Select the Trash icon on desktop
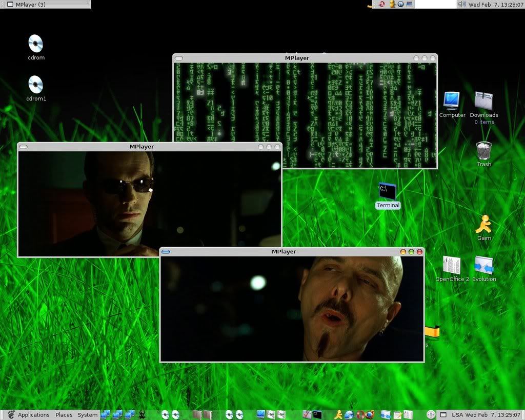This screenshot has width=525, height=420. click(x=484, y=150)
